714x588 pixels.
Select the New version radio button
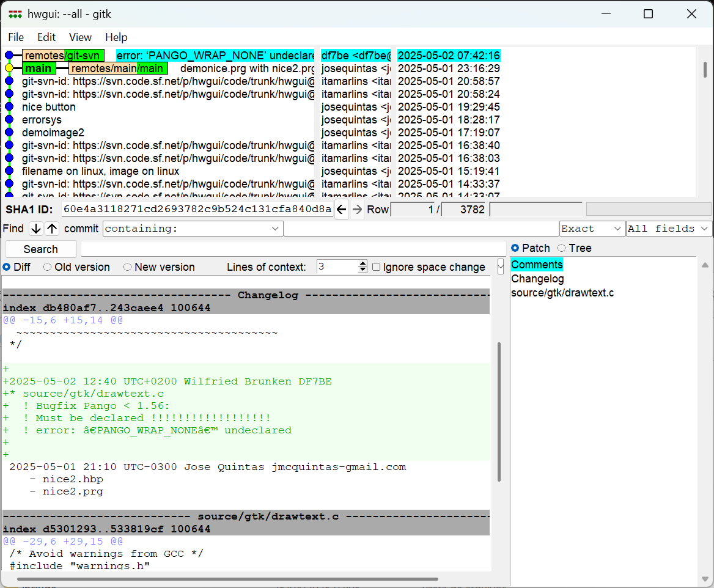click(x=128, y=267)
